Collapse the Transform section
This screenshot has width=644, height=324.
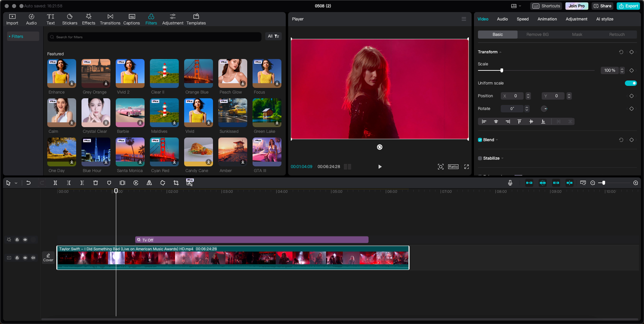pos(501,52)
